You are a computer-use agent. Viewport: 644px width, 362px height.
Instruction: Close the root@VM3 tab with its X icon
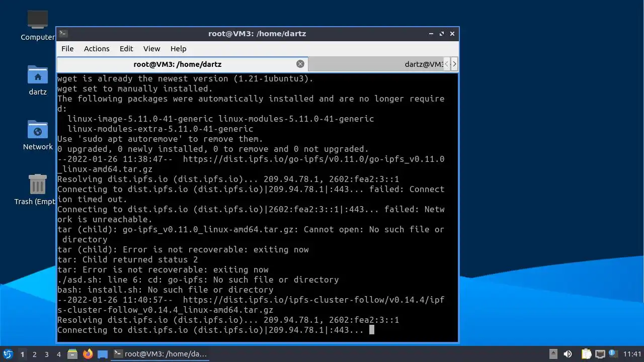click(x=300, y=64)
